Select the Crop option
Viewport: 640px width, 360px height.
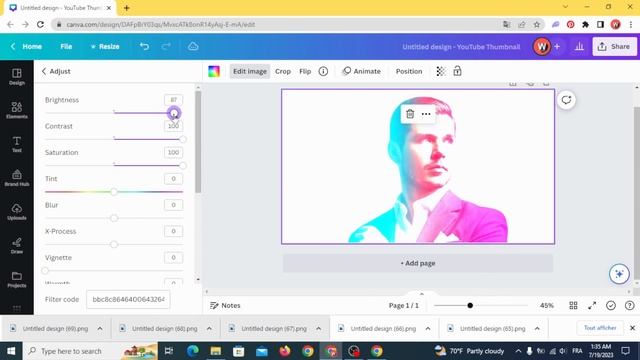(x=283, y=71)
